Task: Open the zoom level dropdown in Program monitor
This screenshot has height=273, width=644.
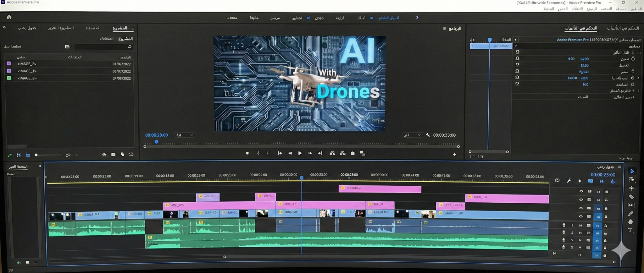Action: coord(185,135)
